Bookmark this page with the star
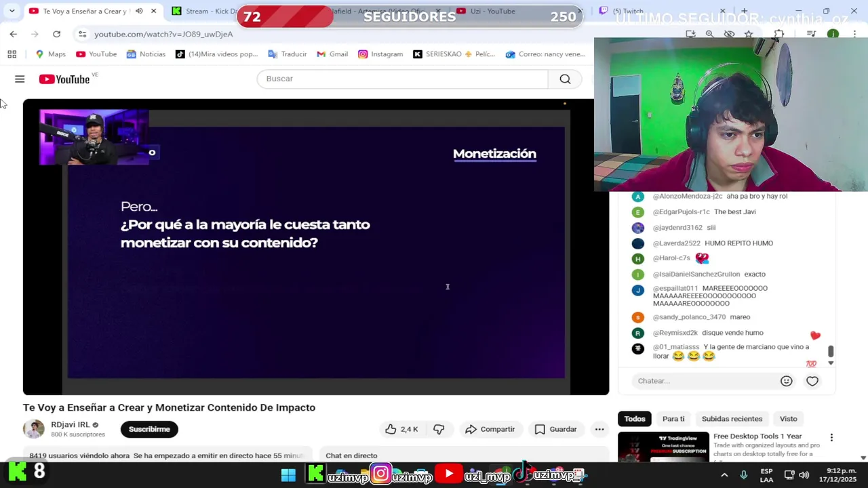The width and height of the screenshot is (868, 488). click(x=749, y=34)
